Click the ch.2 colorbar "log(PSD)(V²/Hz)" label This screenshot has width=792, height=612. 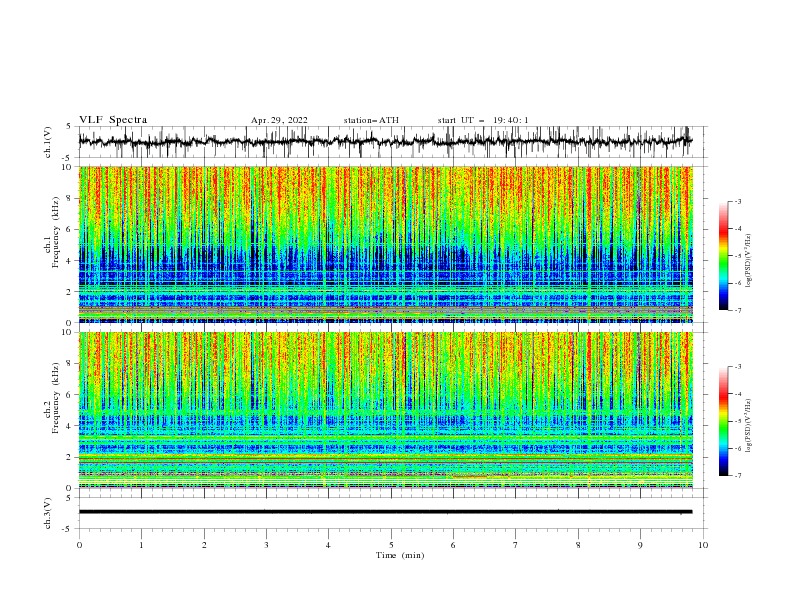click(x=748, y=426)
